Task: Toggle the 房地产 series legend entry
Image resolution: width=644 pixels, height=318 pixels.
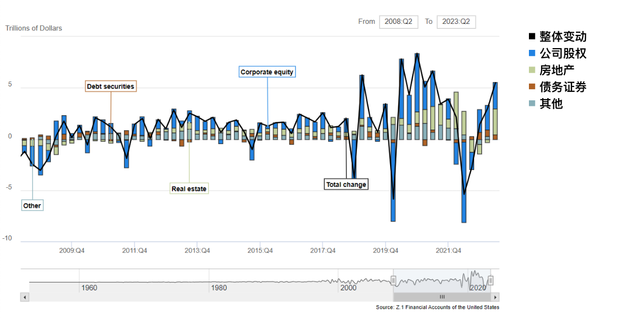Action: tap(557, 70)
